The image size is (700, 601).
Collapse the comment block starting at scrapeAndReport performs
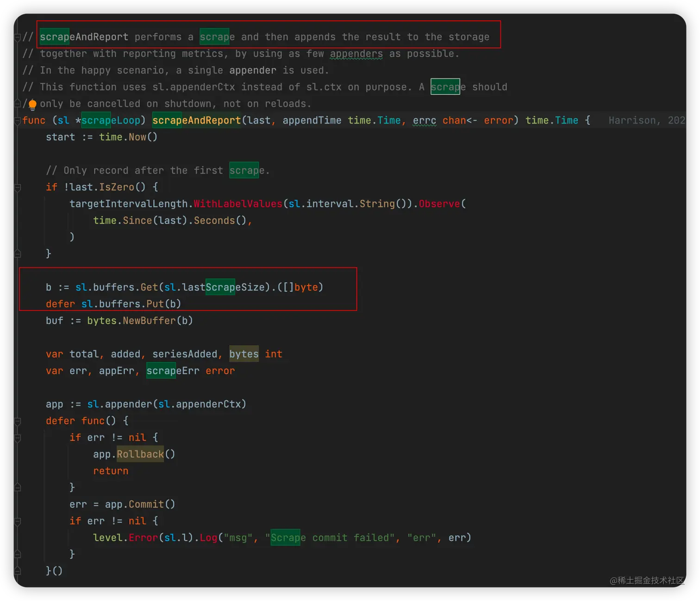click(x=18, y=37)
